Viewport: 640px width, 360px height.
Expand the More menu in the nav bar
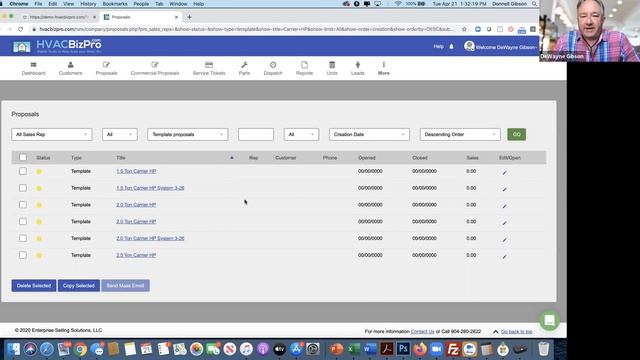click(x=384, y=69)
